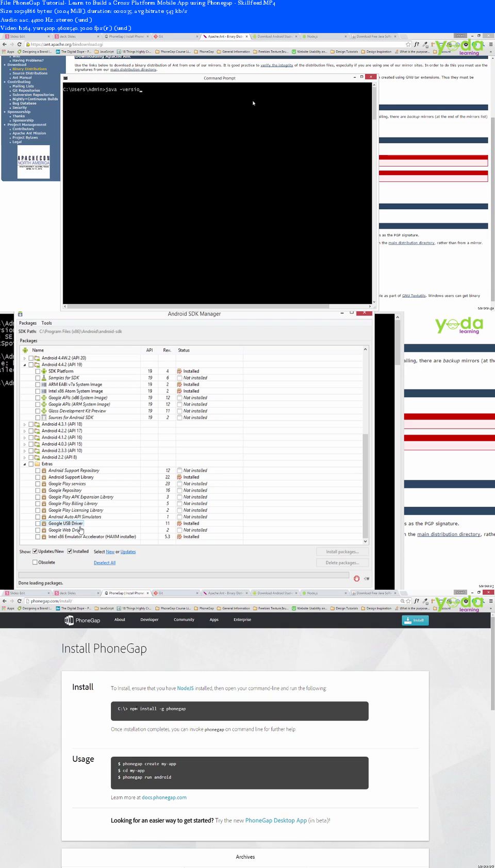The image size is (495, 868).
Task: Check the Android Support Repository checkbox
Action: coord(38,471)
